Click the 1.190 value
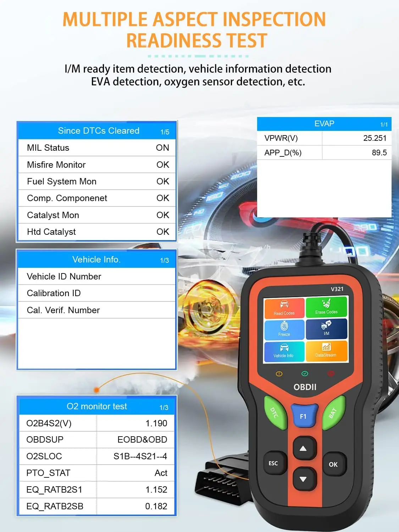Image resolution: width=399 pixels, height=532 pixels. coord(156,423)
